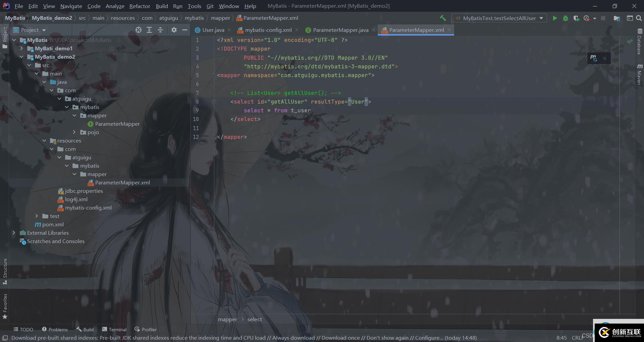Collapse the resources folder
The image size is (644, 342).
click(x=44, y=140)
